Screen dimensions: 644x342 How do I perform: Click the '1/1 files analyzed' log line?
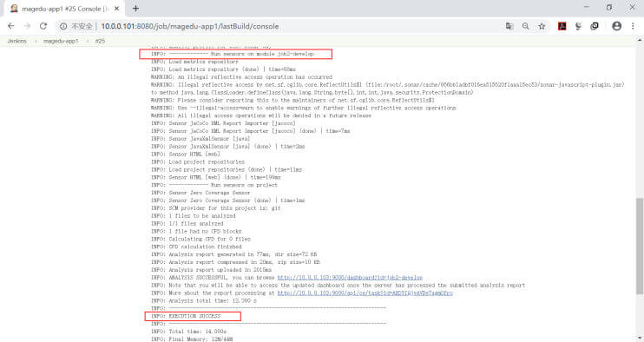pos(187,224)
